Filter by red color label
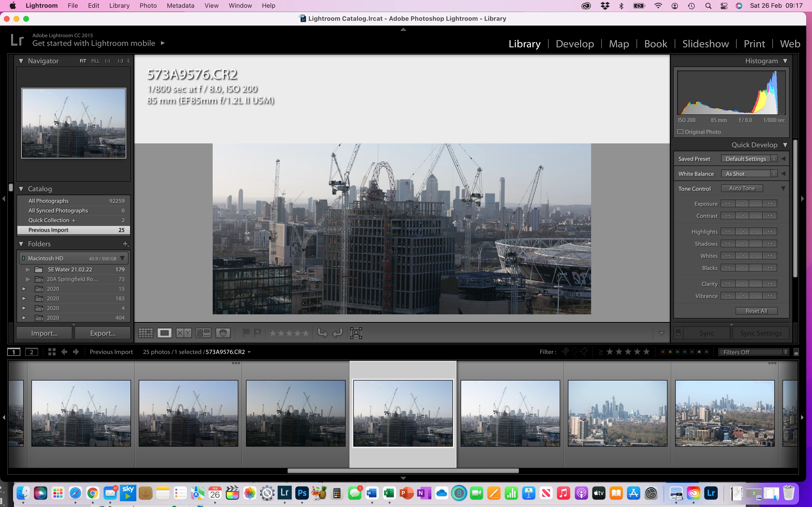This screenshot has height=507, width=812. [x=663, y=352]
